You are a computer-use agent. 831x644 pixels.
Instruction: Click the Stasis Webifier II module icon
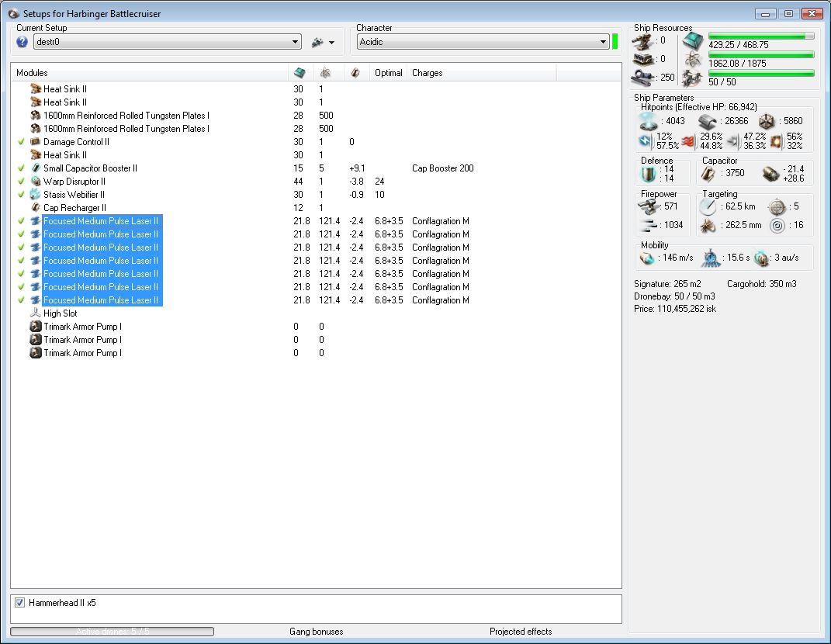point(36,195)
